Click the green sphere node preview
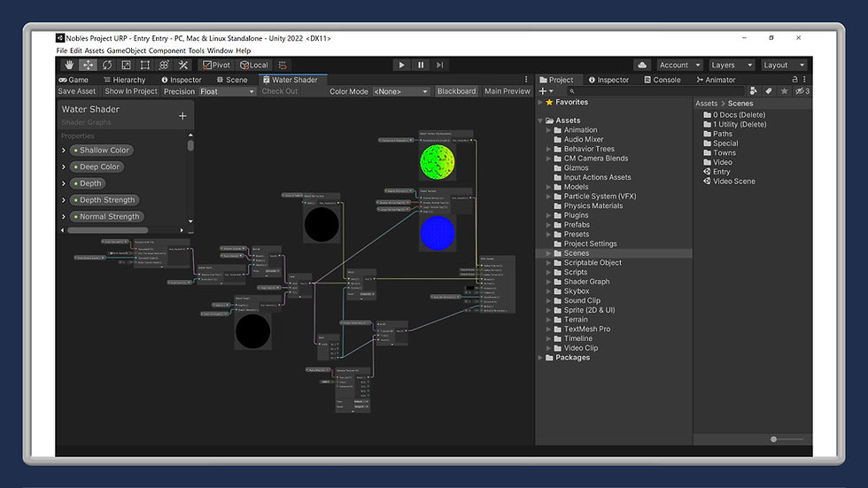Screen dimensions: 868x488 tap(438, 161)
